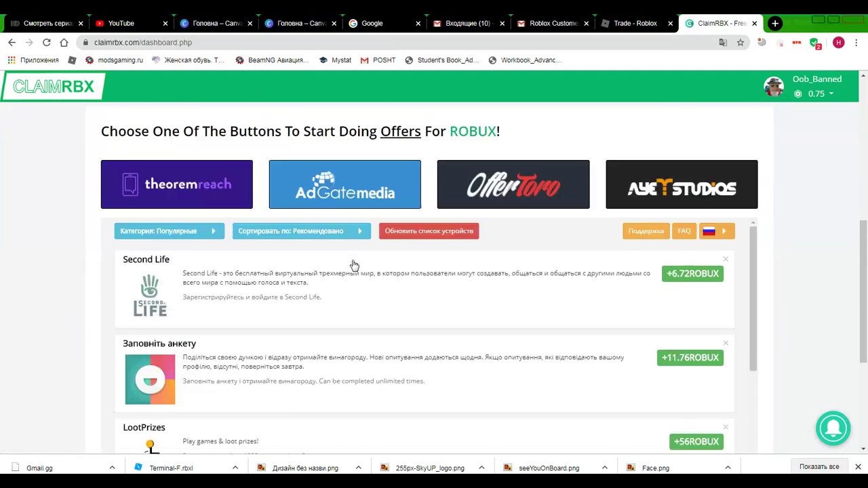Switch to the Trade - Roblox tab
Screen dimensions: 868x488
(x=635, y=23)
